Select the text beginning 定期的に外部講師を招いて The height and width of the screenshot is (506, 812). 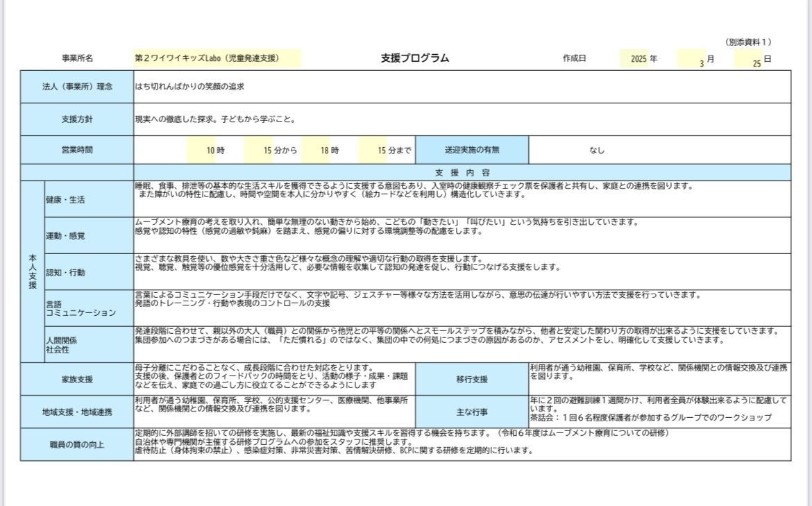click(402, 441)
